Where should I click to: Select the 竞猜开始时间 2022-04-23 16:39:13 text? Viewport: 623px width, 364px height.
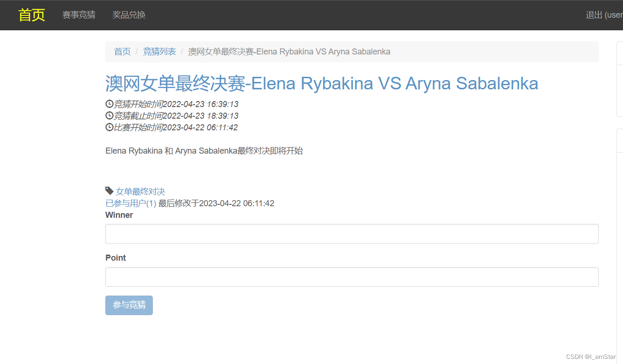coord(176,104)
